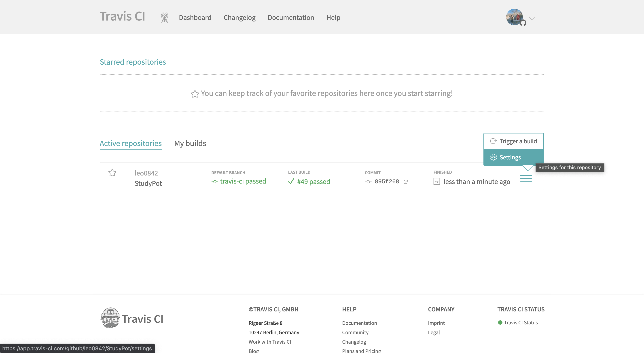
Task: Click the calendar icon under Finished
Action: 436,182
